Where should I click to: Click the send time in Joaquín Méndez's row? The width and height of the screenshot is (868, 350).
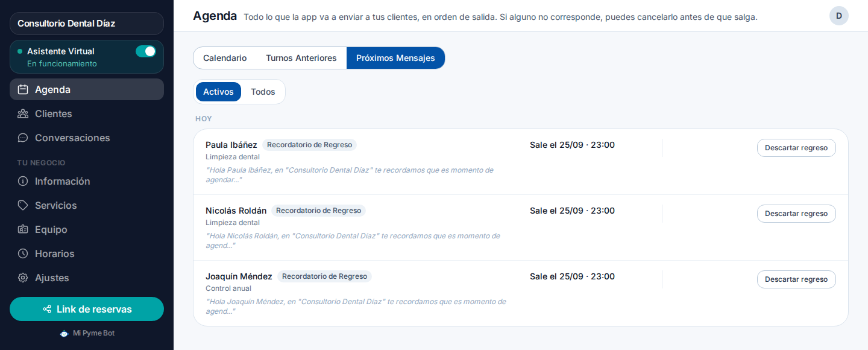coord(572,276)
